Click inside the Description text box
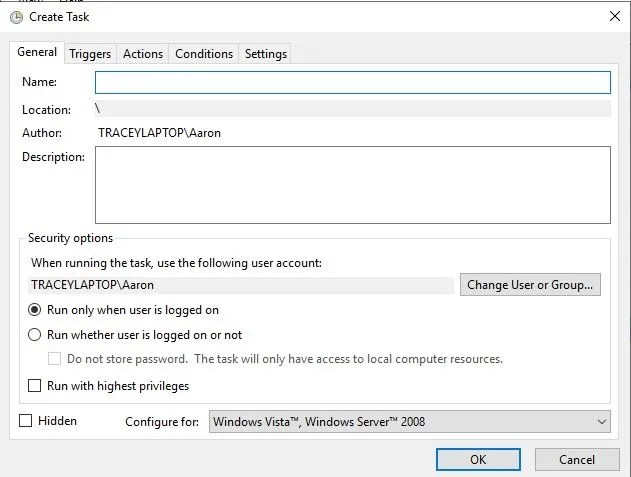This screenshot has width=631, height=477. coord(352,185)
